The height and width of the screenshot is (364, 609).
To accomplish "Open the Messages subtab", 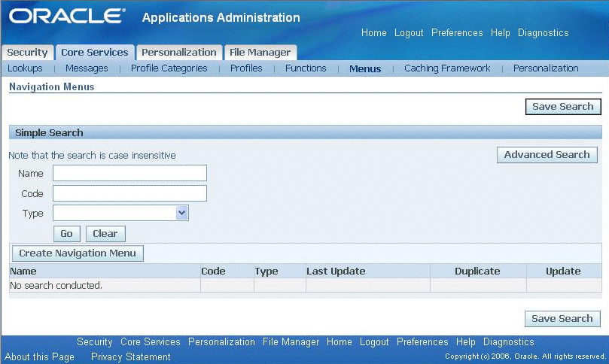I will point(87,68).
